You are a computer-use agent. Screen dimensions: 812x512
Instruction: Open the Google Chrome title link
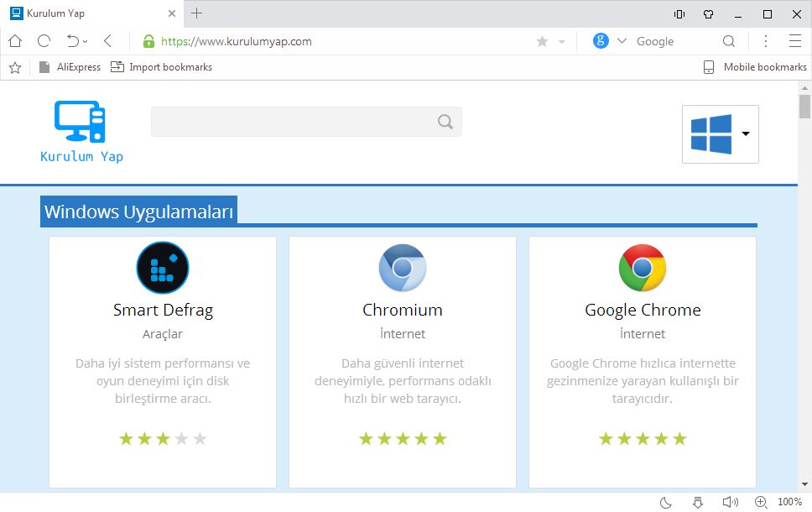[643, 310]
